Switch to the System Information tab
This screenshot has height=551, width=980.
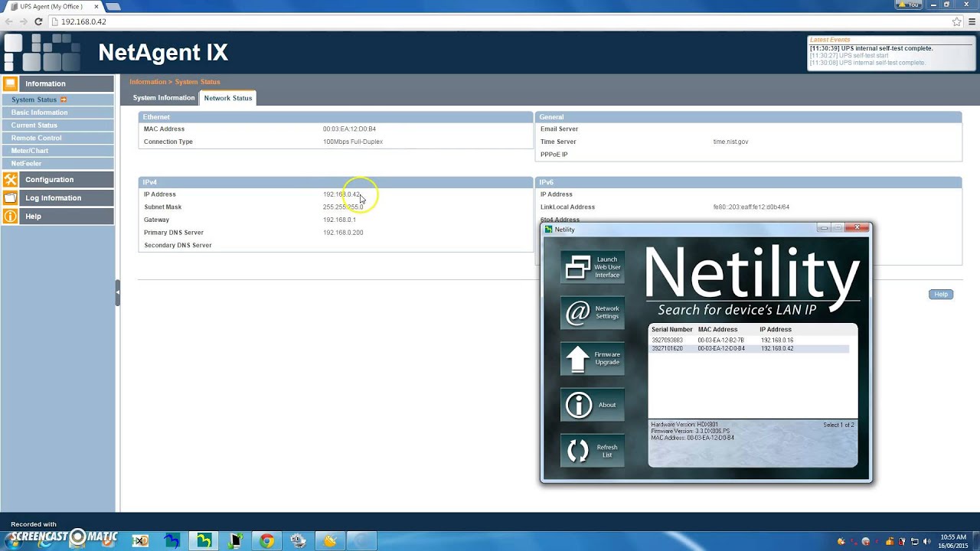(164, 98)
